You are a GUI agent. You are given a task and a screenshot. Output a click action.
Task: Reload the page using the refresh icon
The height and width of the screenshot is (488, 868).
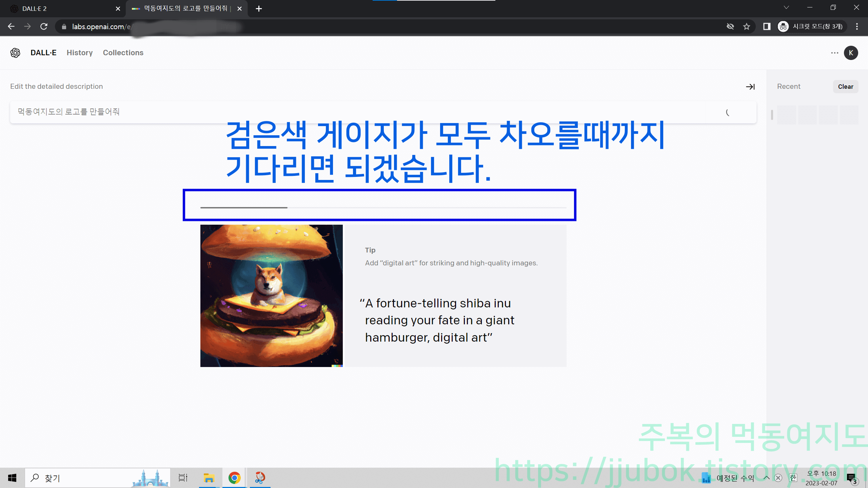(x=44, y=26)
